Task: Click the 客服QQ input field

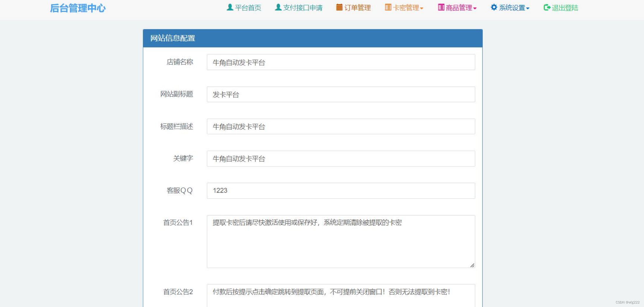Action: [x=341, y=191]
